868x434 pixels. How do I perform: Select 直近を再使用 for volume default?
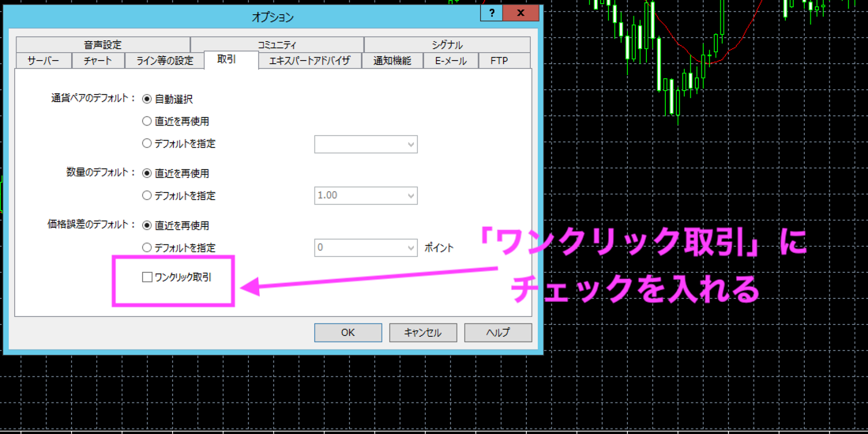pos(147,173)
